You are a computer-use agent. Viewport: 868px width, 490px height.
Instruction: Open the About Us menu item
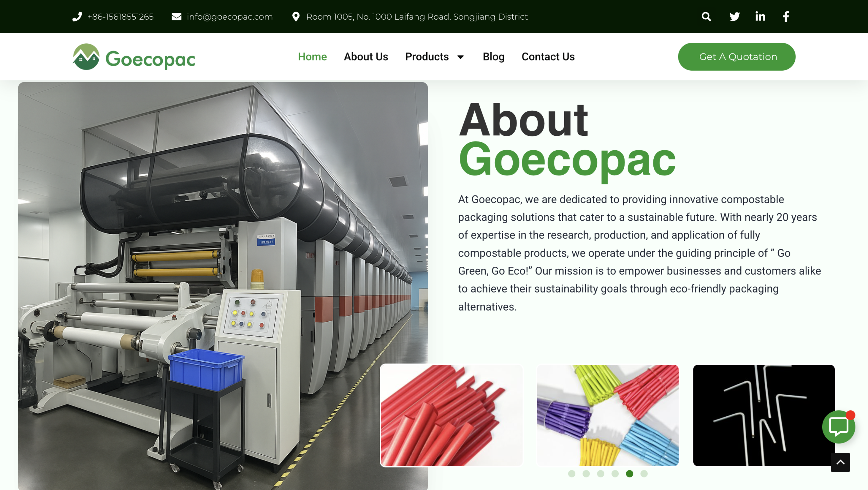(366, 57)
